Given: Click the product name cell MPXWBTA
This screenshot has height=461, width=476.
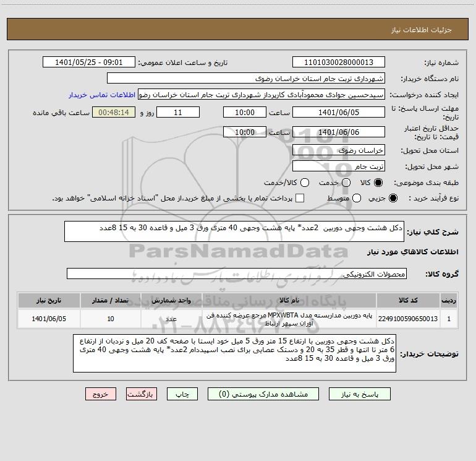Looking at the screenshot, I should [x=289, y=319].
